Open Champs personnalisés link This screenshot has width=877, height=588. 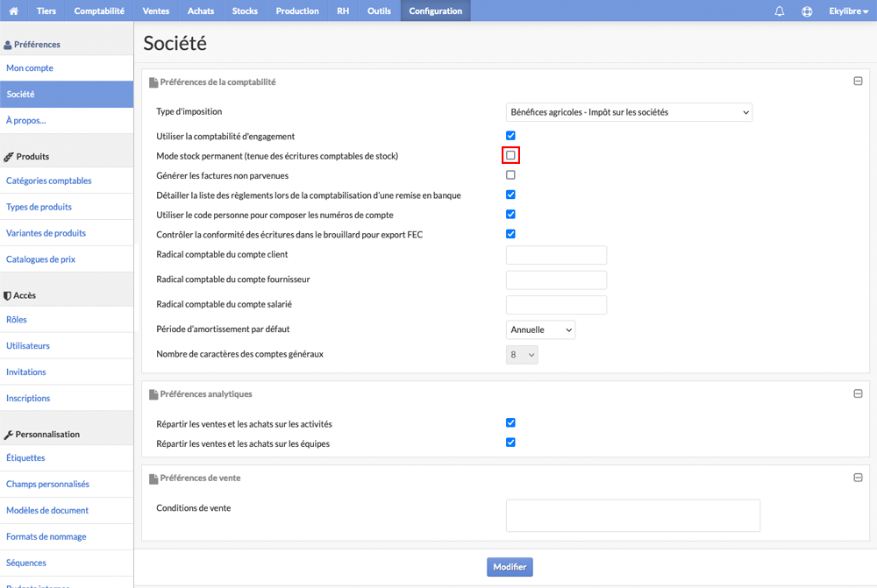(x=67, y=484)
